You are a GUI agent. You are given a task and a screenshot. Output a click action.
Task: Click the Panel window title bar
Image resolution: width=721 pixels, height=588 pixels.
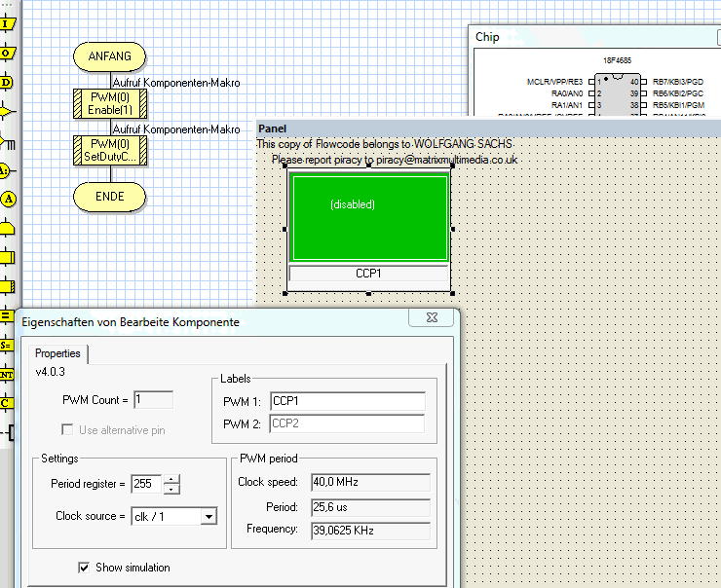[x=487, y=129]
